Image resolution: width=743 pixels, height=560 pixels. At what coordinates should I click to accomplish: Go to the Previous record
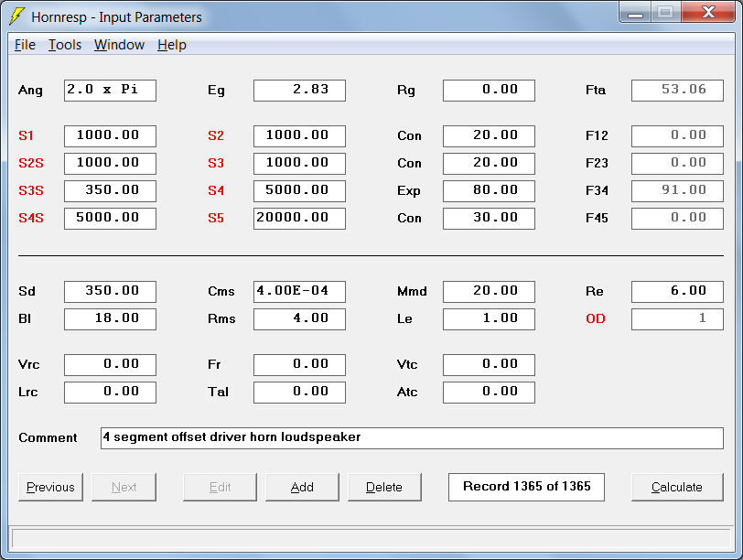click(50, 487)
